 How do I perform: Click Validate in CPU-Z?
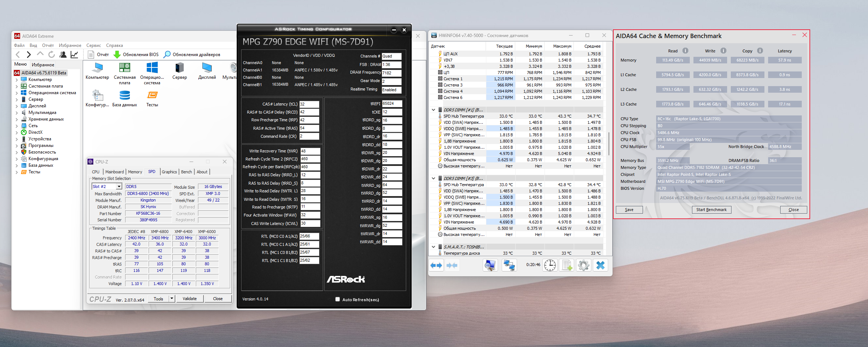[190, 299]
